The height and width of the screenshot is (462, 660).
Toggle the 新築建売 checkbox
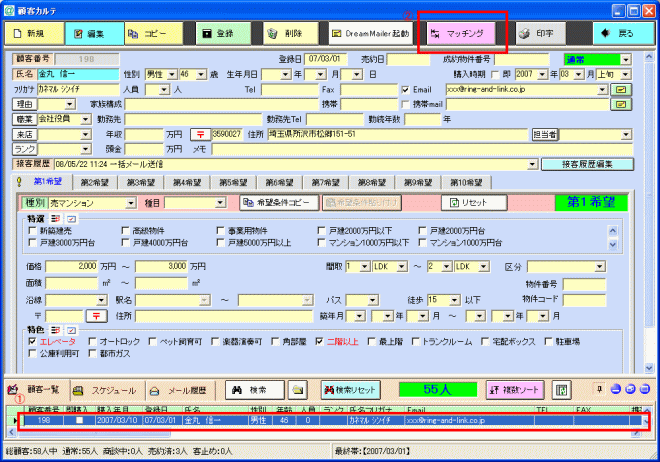pyautogui.click(x=32, y=231)
